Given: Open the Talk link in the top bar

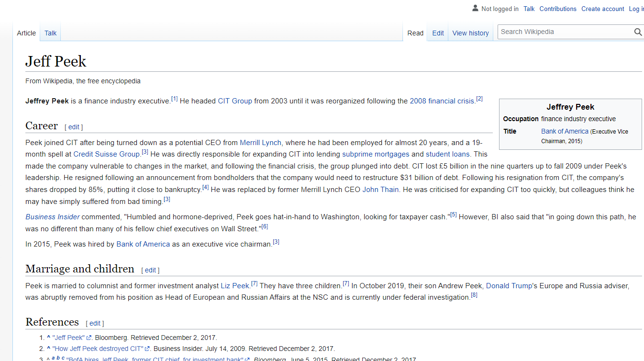Looking at the screenshot, I should click(529, 9).
